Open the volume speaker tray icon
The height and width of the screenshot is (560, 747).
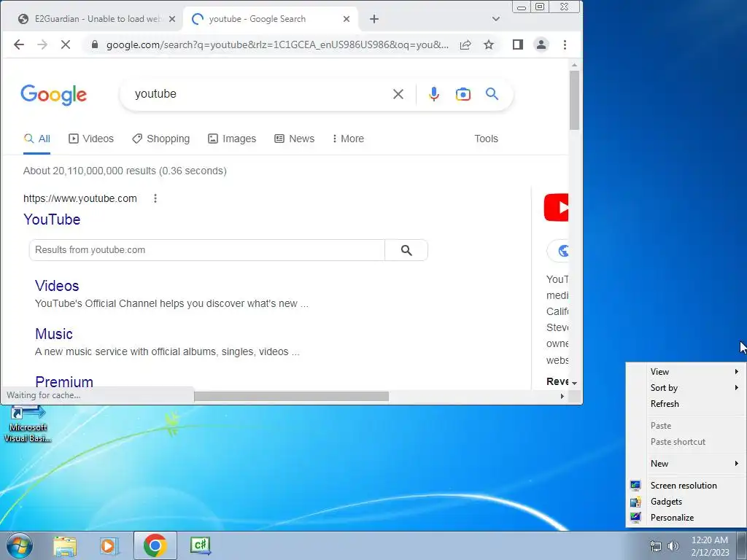click(673, 546)
